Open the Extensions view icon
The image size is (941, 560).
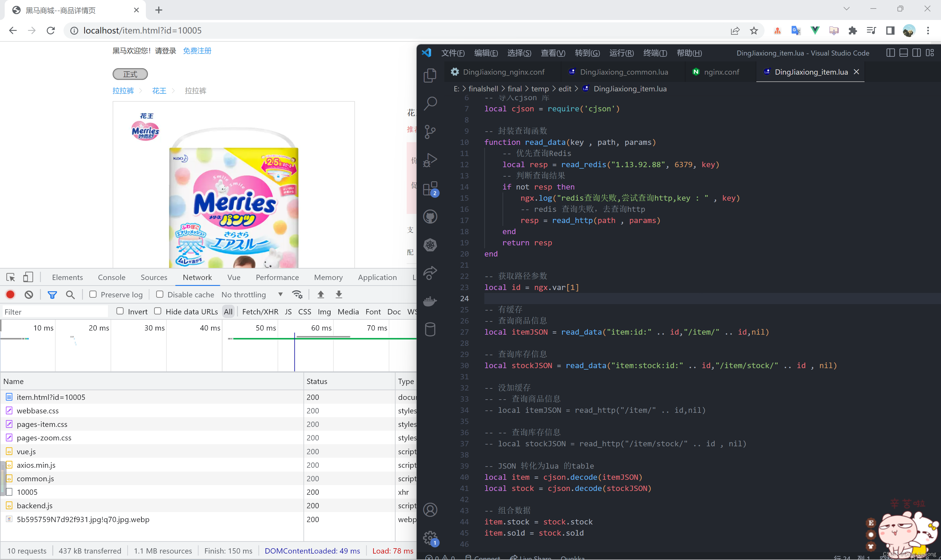(x=430, y=188)
